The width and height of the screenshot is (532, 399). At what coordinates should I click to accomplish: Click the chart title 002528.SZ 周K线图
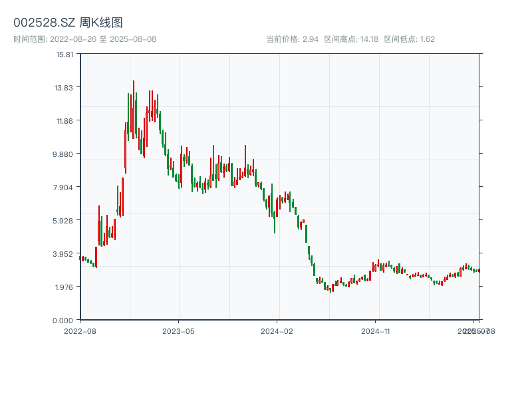tap(68, 23)
